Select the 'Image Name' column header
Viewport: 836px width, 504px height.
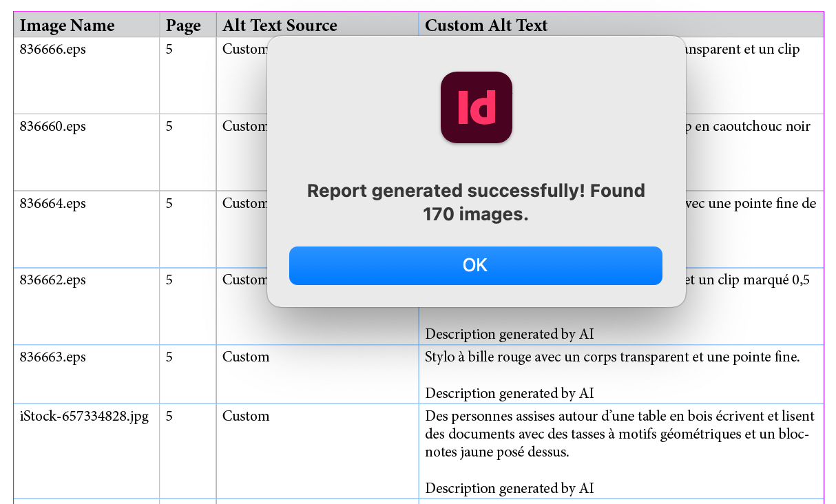(x=86, y=25)
